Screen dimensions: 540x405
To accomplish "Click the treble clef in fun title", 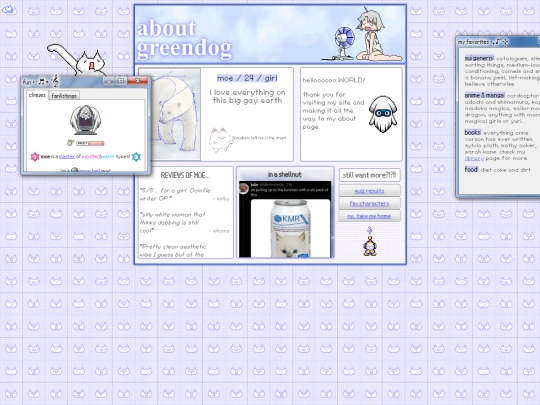I will click(x=55, y=81).
